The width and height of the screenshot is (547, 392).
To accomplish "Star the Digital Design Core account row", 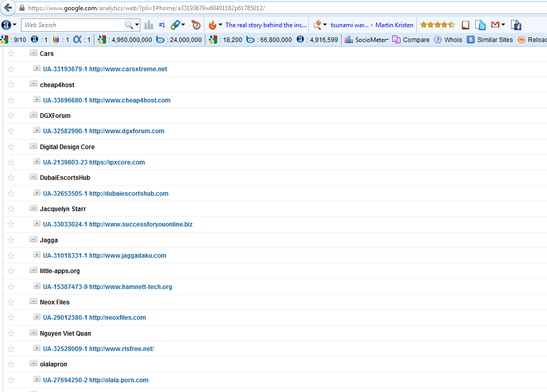I will tap(11, 147).
